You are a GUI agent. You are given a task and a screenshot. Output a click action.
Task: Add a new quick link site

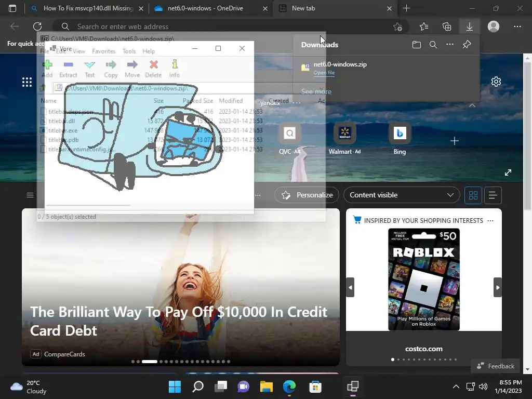coord(455,141)
